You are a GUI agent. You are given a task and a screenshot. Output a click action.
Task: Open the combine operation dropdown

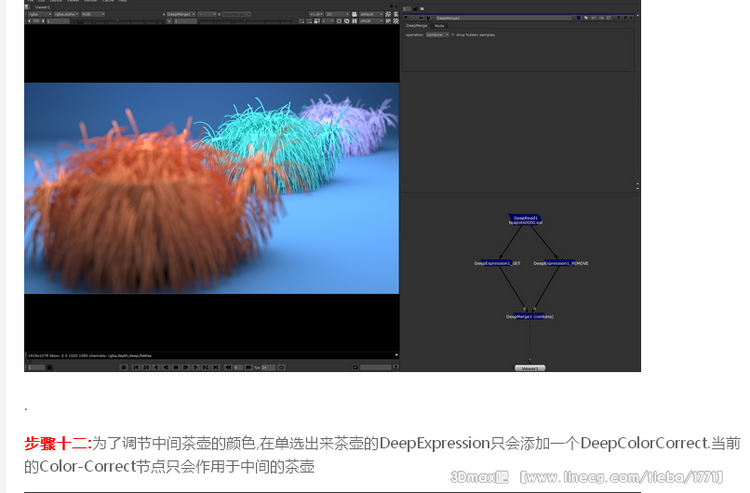click(438, 35)
